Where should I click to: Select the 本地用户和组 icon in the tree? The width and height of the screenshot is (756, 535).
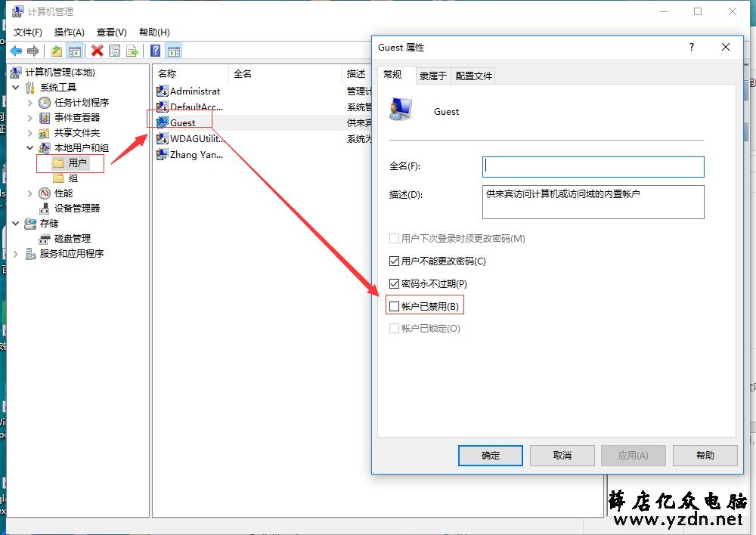pyautogui.click(x=45, y=148)
